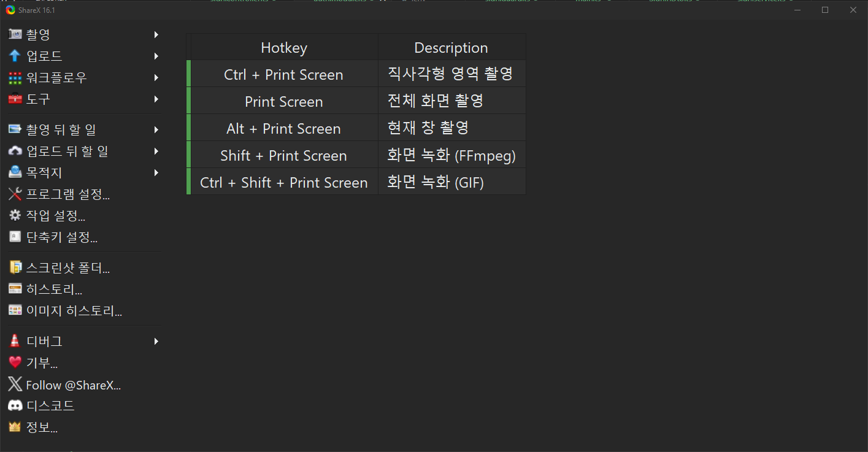868x452 pixels.
Task: Click the card icon beside 히스토리
Action: pyautogui.click(x=15, y=289)
